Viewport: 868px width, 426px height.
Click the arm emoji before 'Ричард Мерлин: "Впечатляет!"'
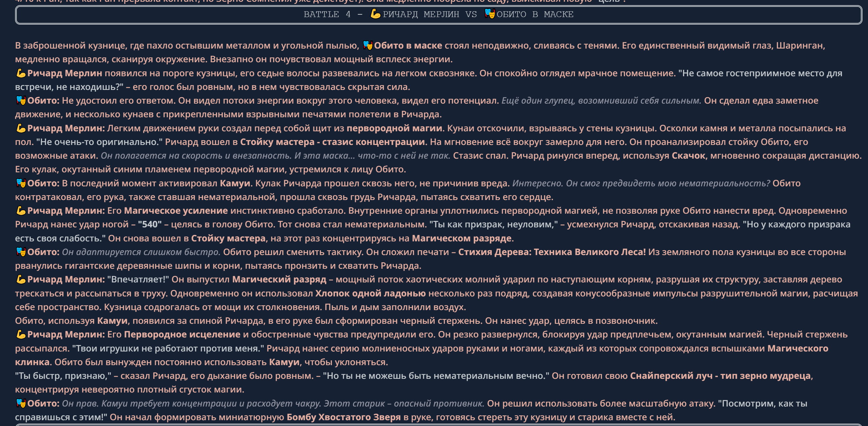(x=21, y=279)
